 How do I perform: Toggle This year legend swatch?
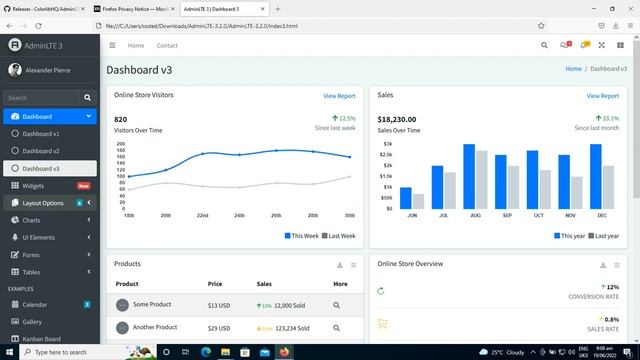coord(557,236)
